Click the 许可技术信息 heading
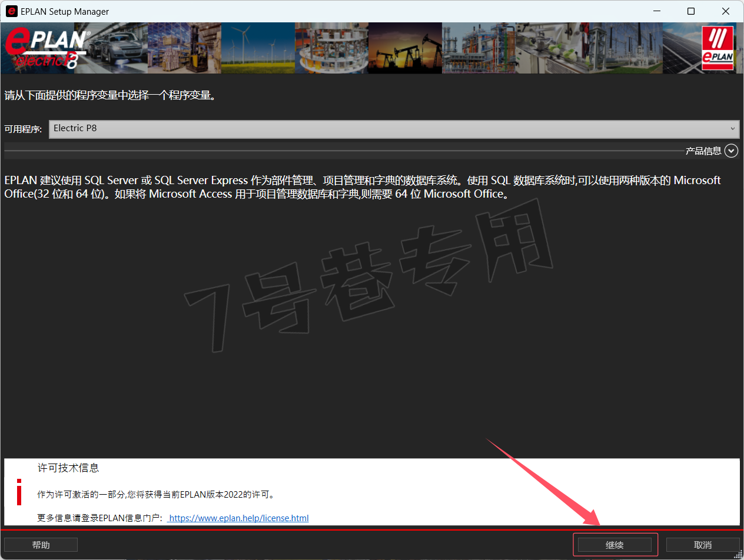744x560 pixels. coord(68,468)
